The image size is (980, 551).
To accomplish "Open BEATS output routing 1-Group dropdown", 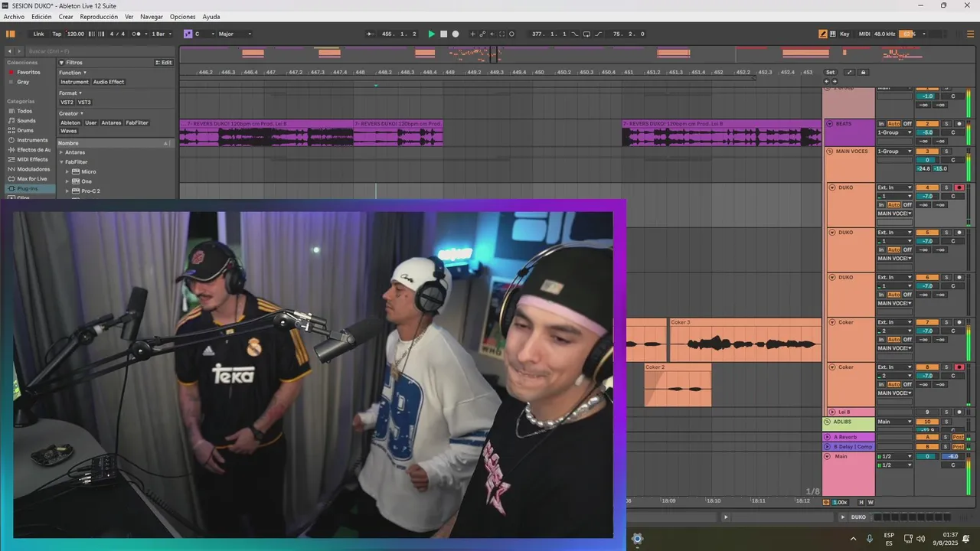I will [895, 132].
